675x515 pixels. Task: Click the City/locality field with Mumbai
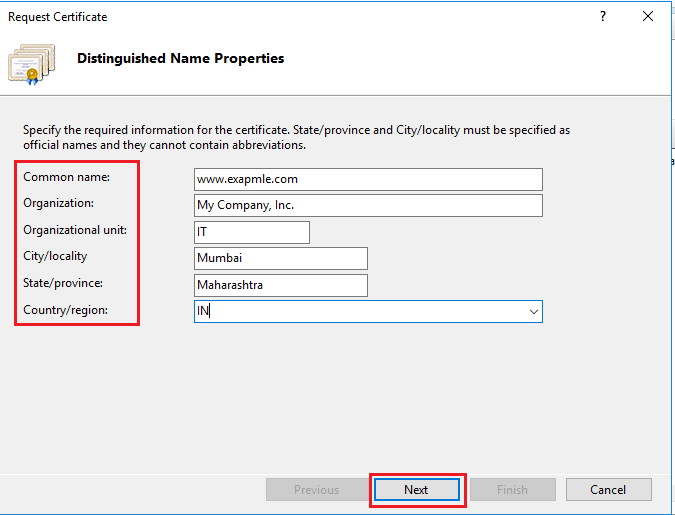point(281,258)
